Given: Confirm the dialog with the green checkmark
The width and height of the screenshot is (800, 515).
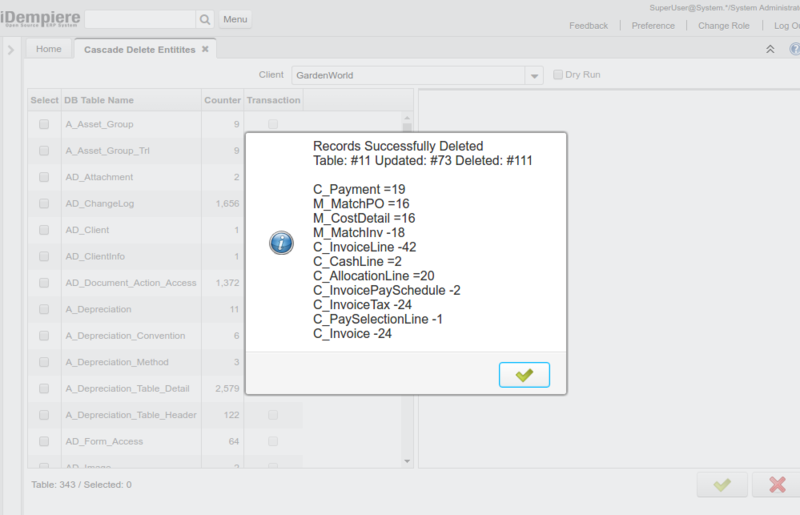Looking at the screenshot, I should pos(524,375).
